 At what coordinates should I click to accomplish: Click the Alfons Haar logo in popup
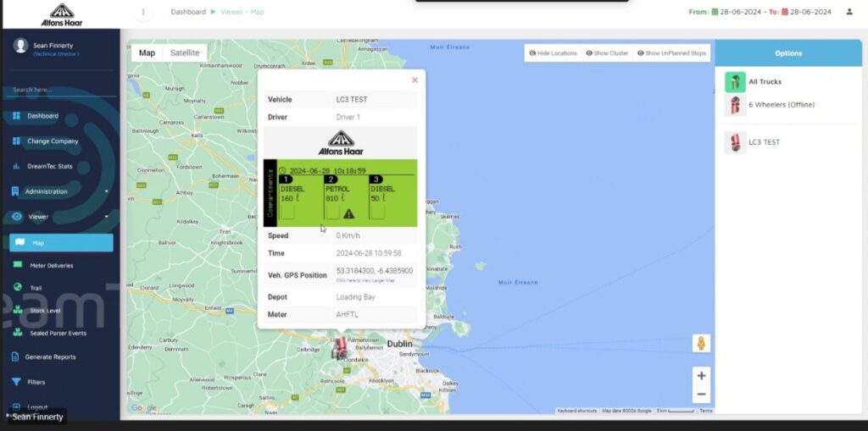click(x=341, y=143)
